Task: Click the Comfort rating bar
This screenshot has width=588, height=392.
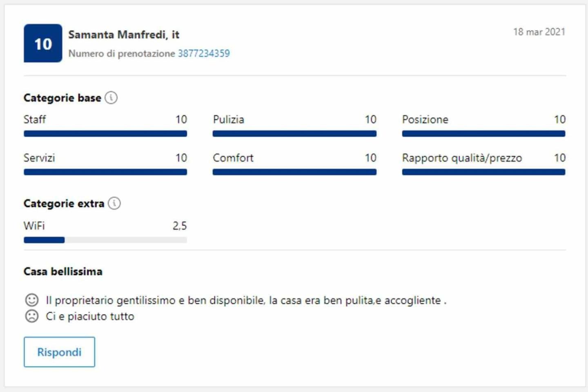Action: (x=294, y=172)
